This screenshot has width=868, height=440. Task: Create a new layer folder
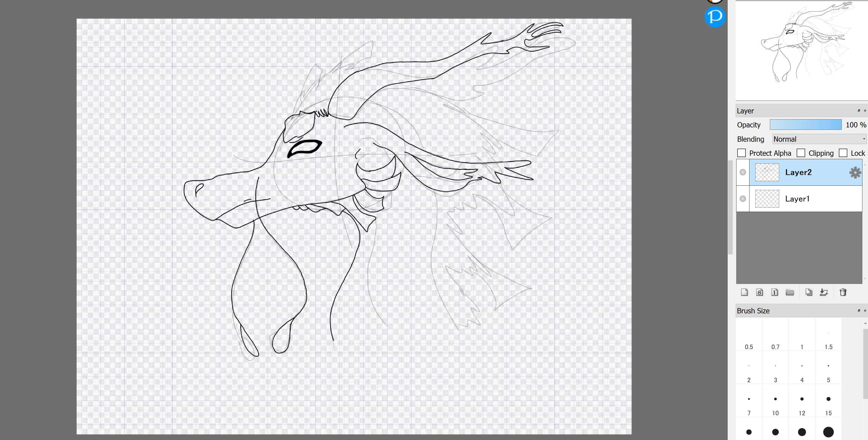(x=790, y=292)
